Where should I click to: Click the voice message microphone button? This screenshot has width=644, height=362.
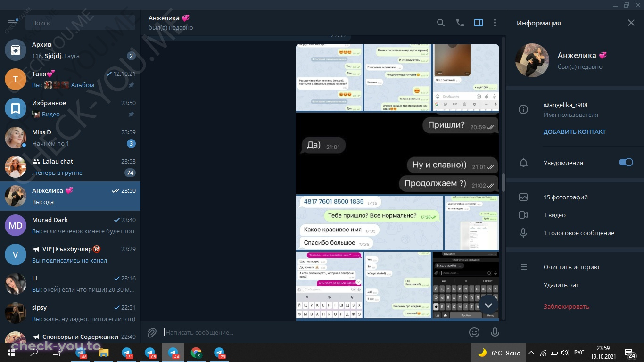[x=495, y=332]
